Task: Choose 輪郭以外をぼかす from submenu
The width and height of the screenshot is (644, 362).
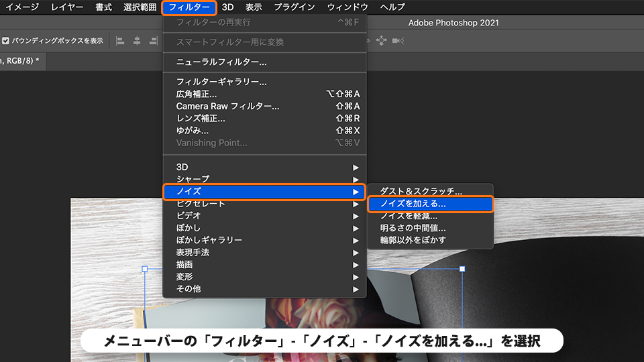Action: (430, 240)
